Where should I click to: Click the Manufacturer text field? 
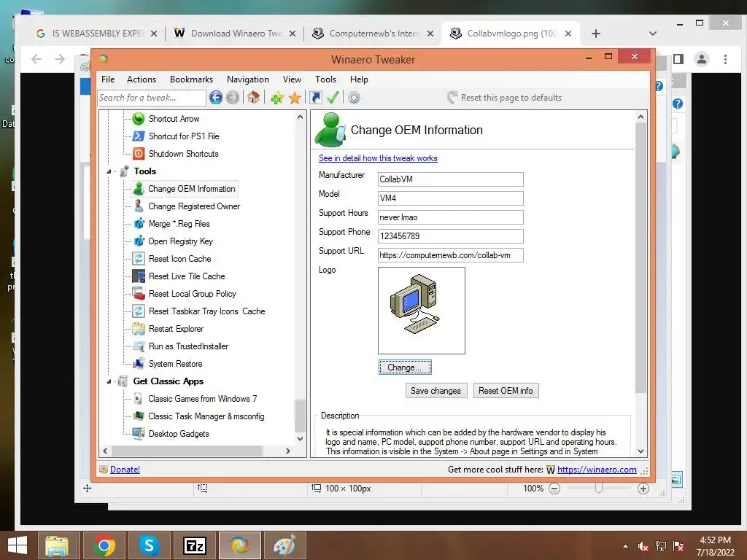(451, 179)
